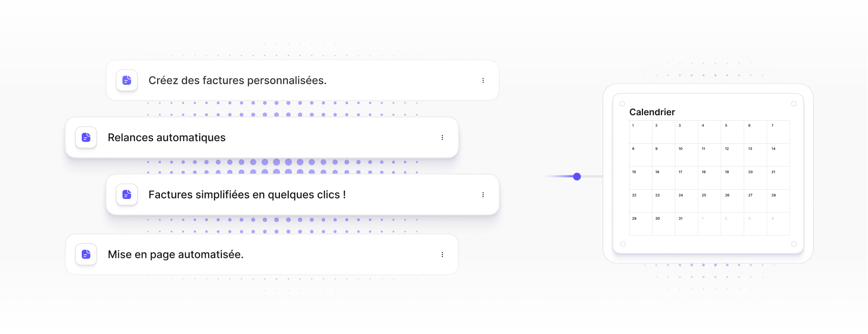
Task: Select "Factures simplifiées en quelques clics !" entry
Action: pos(247,195)
